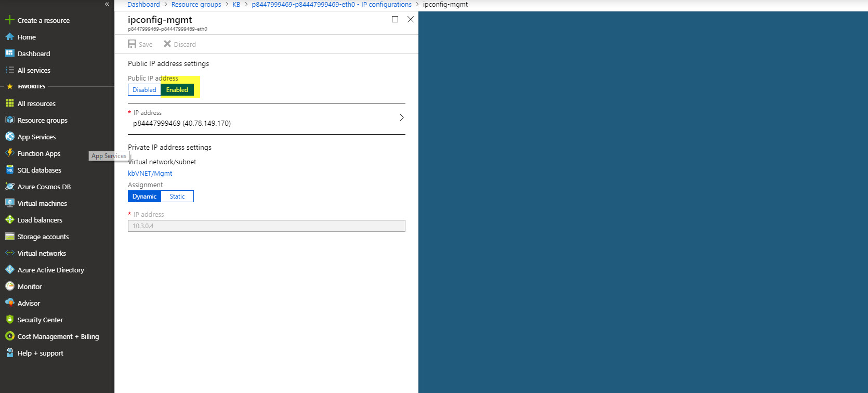This screenshot has height=393, width=868.
Task: Open IP configurations breadcrumb link
Action: pos(332,5)
